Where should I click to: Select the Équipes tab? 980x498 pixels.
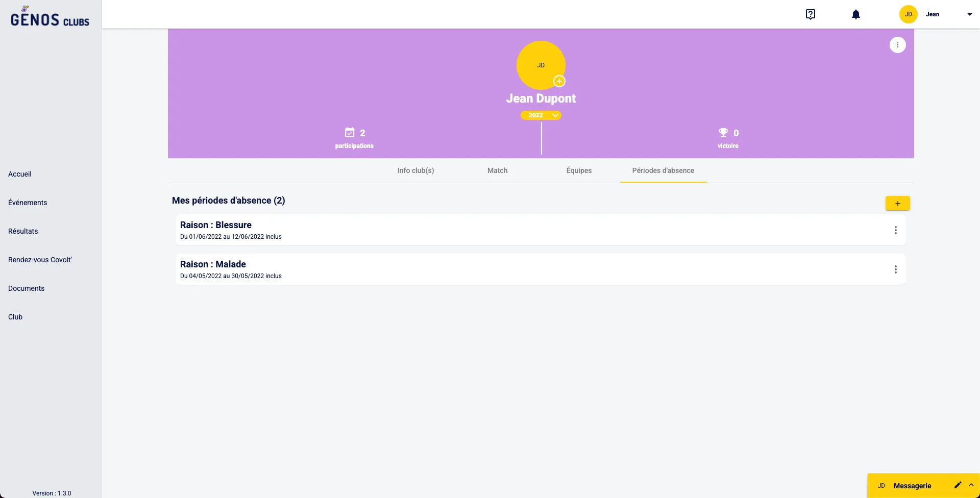[579, 170]
